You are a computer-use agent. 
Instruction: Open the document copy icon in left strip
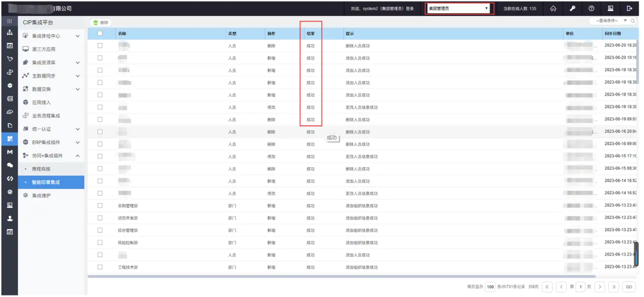pos(10,125)
